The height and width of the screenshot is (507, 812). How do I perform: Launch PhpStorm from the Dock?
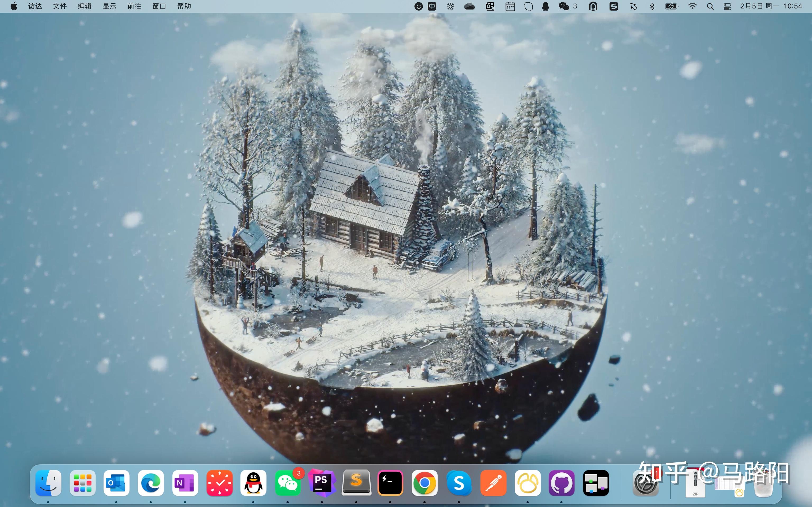323,483
